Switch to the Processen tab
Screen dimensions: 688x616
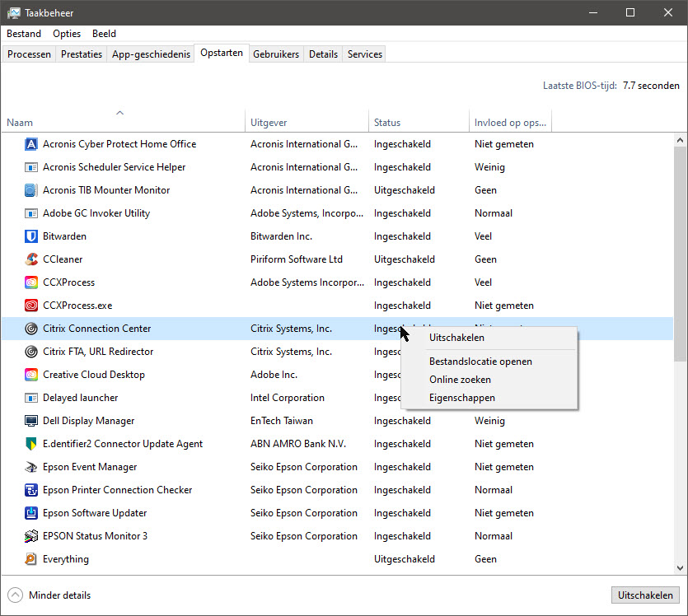[29, 54]
